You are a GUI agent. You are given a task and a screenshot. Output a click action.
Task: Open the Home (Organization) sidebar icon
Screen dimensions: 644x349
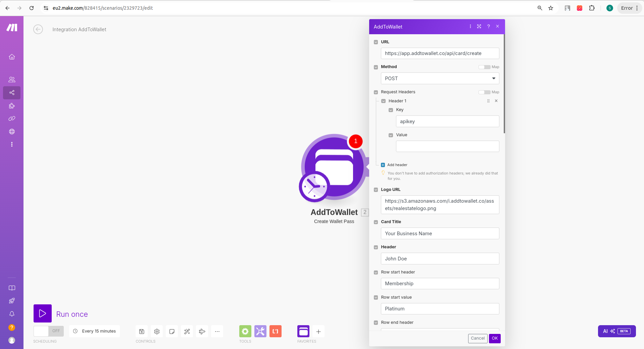(12, 57)
